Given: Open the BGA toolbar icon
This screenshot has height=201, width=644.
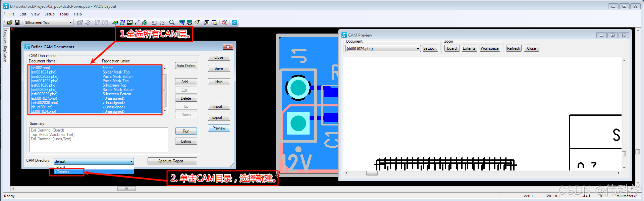Looking at the screenshot, I should coord(145,22).
